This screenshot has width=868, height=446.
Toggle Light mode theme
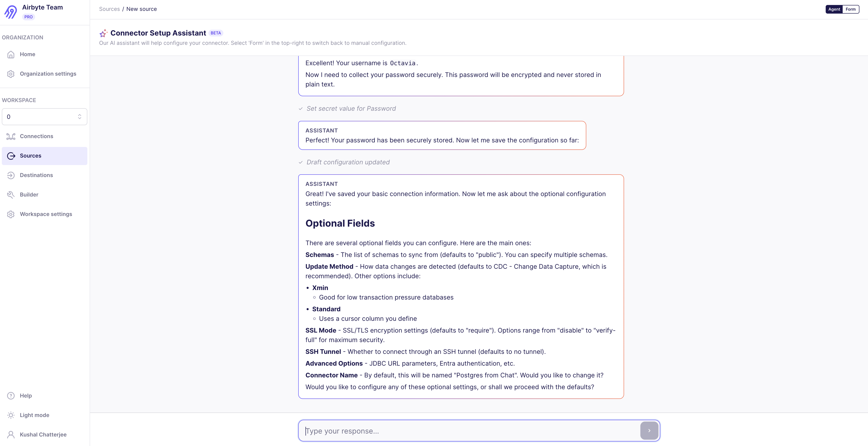pos(34,415)
